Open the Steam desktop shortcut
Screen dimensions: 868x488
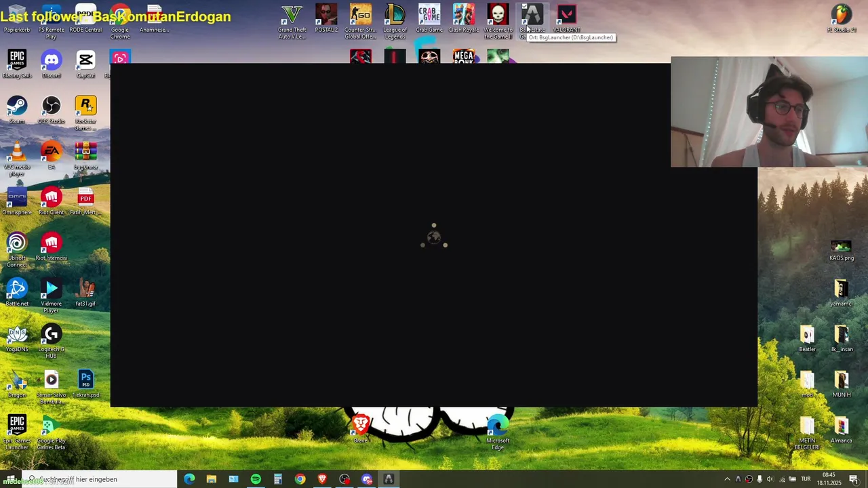pyautogui.click(x=17, y=110)
